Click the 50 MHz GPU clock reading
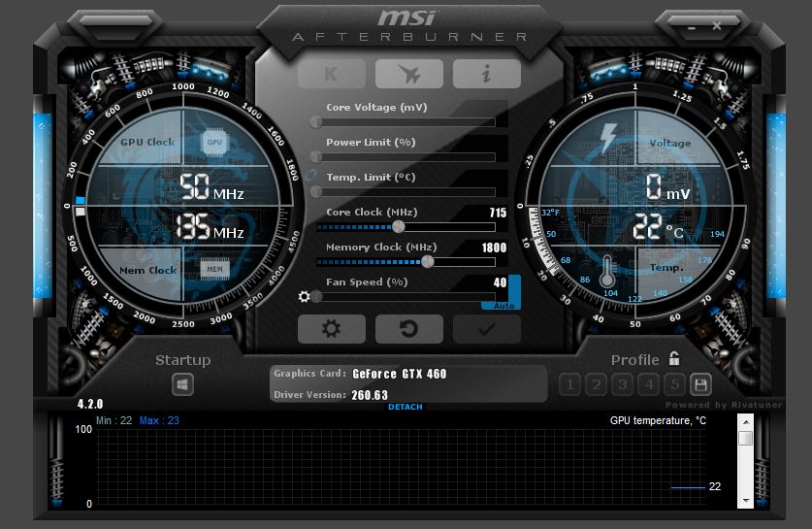Image resolution: width=812 pixels, height=529 pixels. click(211, 187)
